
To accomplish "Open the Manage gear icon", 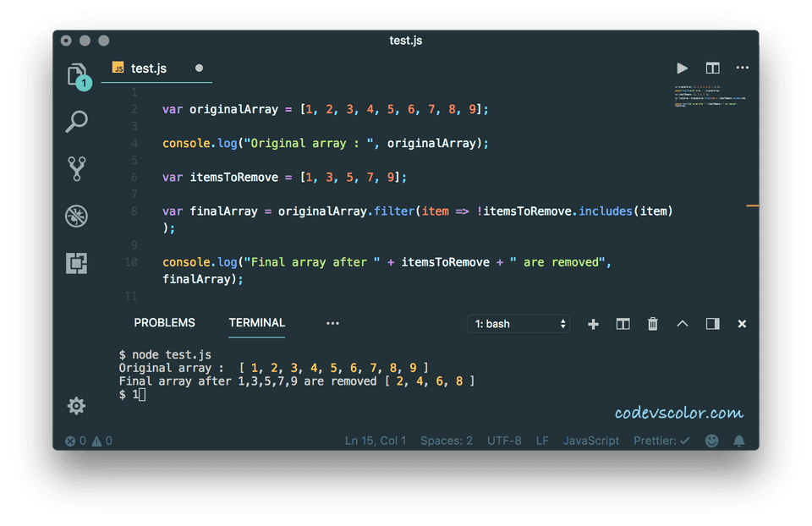I will pos(76,406).
